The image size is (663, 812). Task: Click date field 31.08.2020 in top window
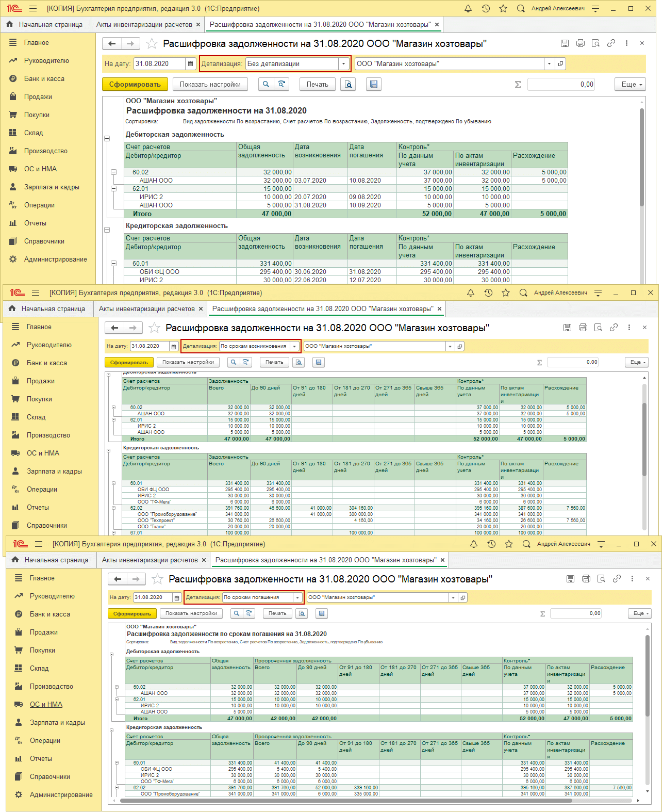click(x=159, y=64)
